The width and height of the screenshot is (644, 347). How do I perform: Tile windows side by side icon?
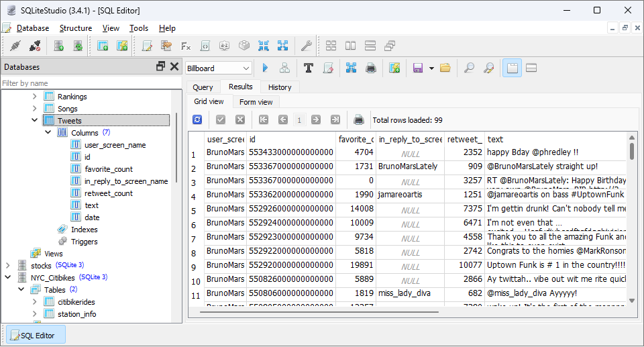[x=350, y=46]
